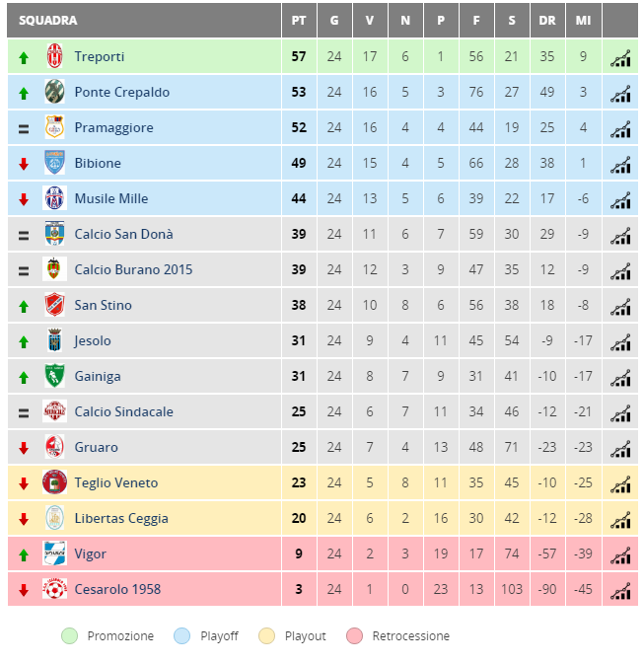Image resolution: width=644 pixels, height=664 pixels.
Task: Open the stats chart icon for Treporti
Action: [620, 58]
